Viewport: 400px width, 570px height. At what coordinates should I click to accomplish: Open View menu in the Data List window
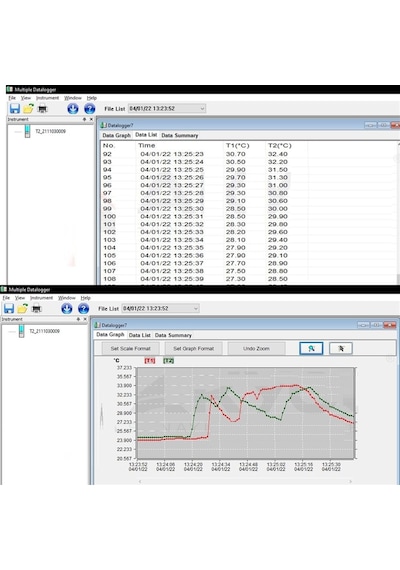pos(26,98)
